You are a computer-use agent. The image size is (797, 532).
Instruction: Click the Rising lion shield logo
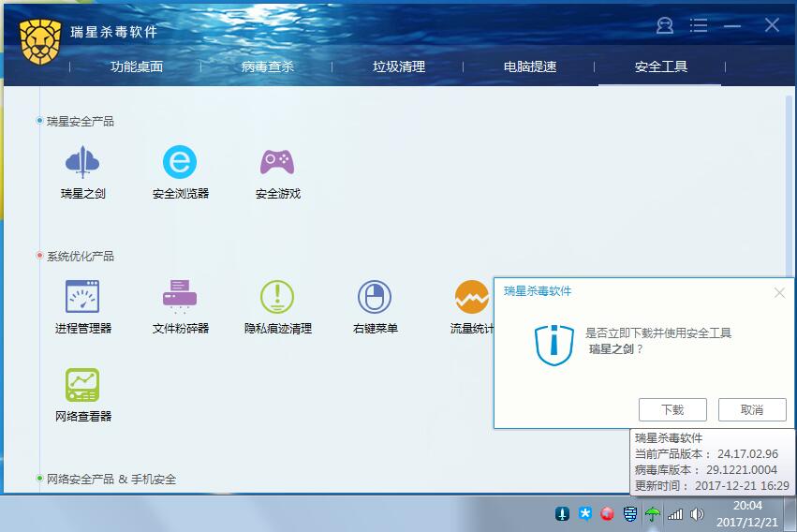(40, 41)
